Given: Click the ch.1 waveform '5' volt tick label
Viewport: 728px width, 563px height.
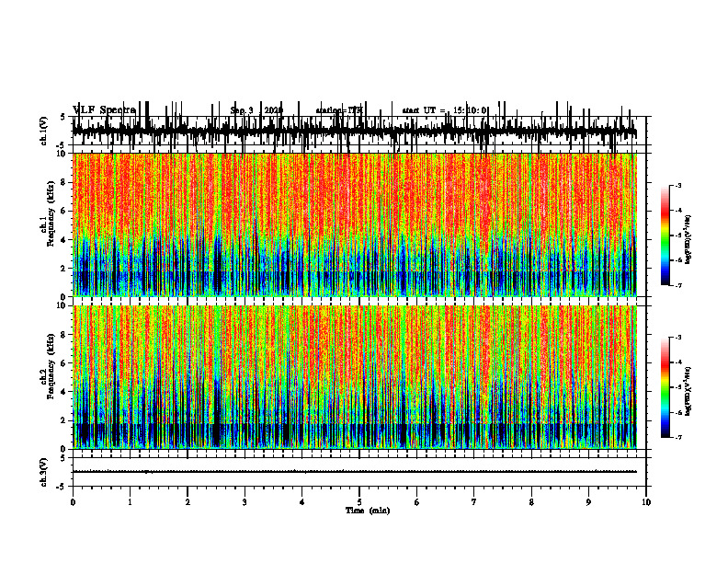Looking at the screenshot, I should click(x=63, y=117).
